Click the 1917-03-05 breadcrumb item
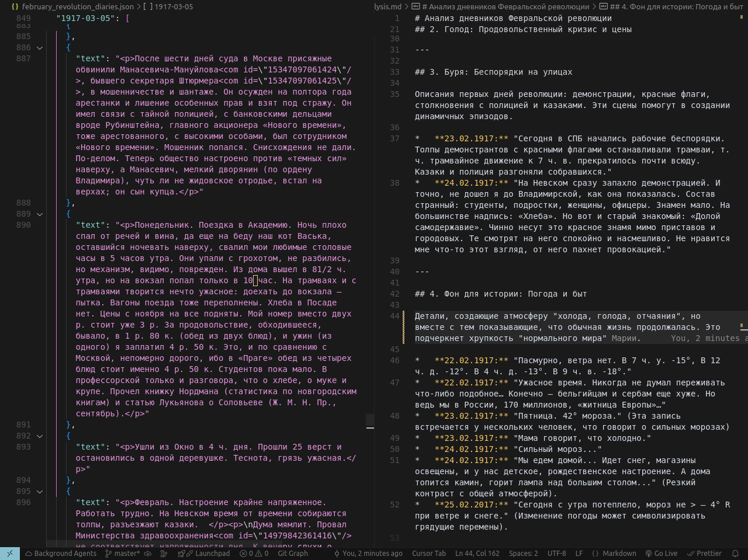The width and height of the screenshot is (748, 560). pos(174,6)
